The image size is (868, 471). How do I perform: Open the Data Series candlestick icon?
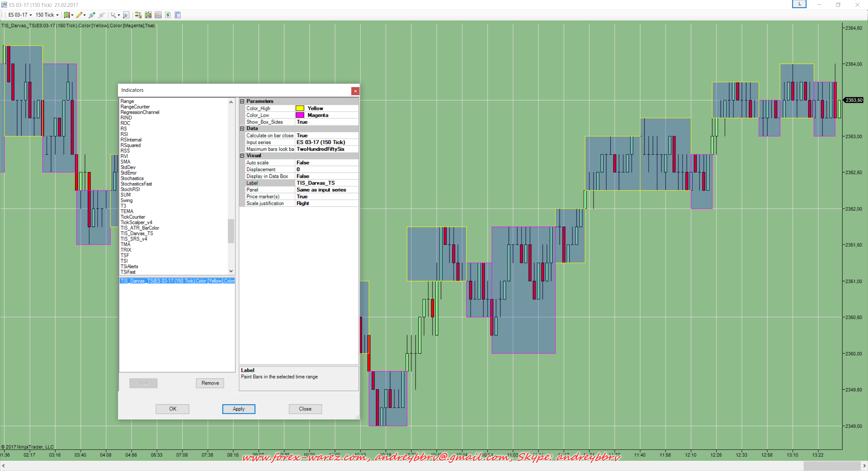click(x=148, y=15)
